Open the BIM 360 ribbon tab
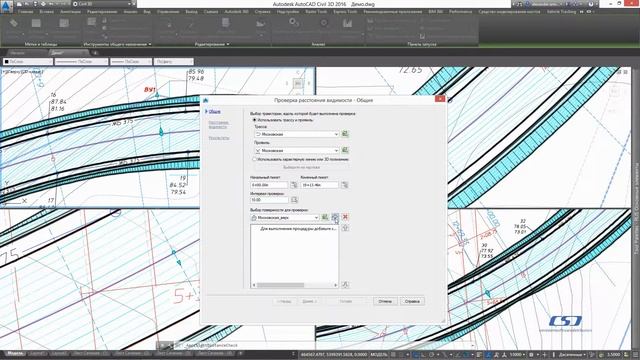640x360 pixels. click(x=436, y=12)
